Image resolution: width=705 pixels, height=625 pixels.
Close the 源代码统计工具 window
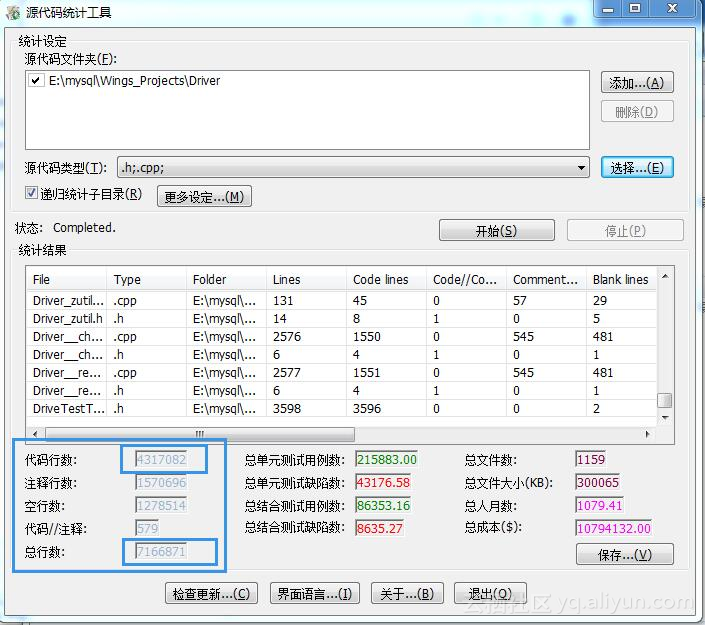coord(672,9)
